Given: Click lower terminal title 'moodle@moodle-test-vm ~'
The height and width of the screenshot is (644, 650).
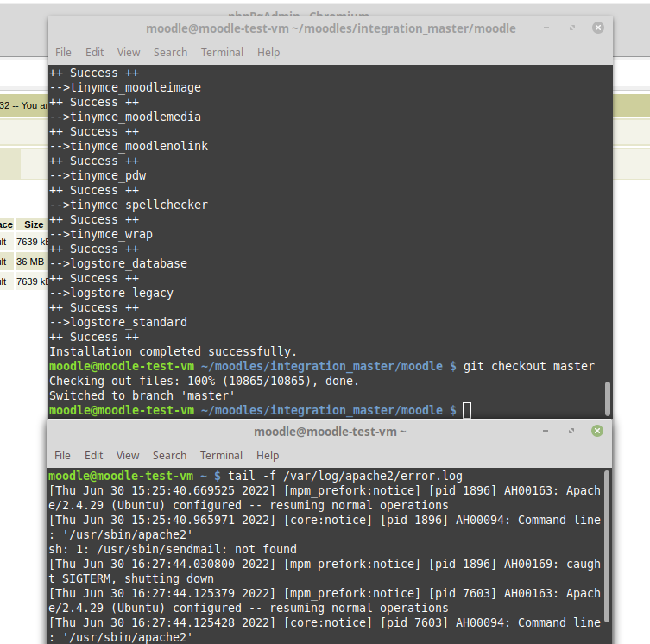Looking at the screenshot, I should pos(330,432).
